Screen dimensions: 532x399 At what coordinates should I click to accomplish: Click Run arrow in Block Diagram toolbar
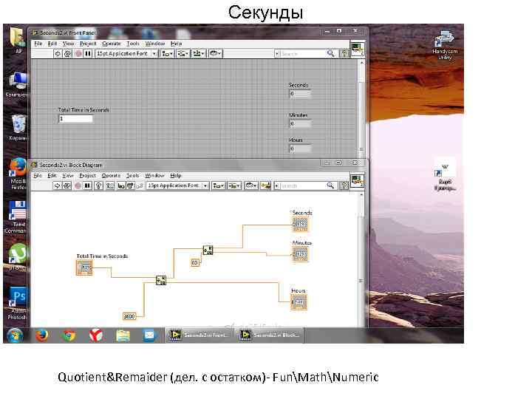57,185
